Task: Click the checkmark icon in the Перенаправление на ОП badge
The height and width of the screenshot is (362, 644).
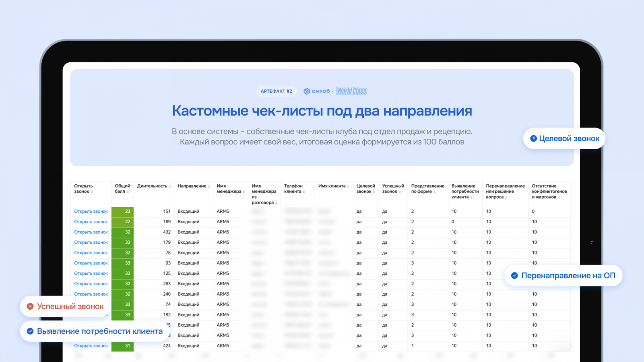Action: tap(514, 276)
